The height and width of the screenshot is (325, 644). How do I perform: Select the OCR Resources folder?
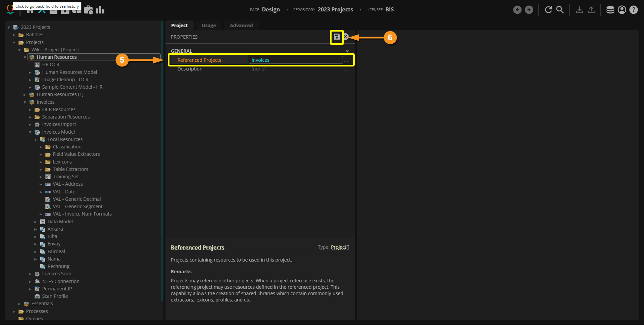tap(59, 109)
